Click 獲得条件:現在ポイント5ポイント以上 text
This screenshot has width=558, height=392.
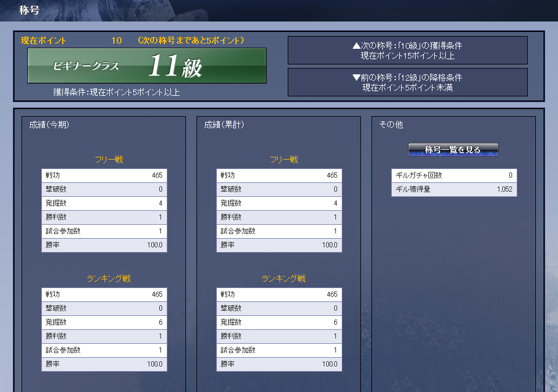click(116, 92)
